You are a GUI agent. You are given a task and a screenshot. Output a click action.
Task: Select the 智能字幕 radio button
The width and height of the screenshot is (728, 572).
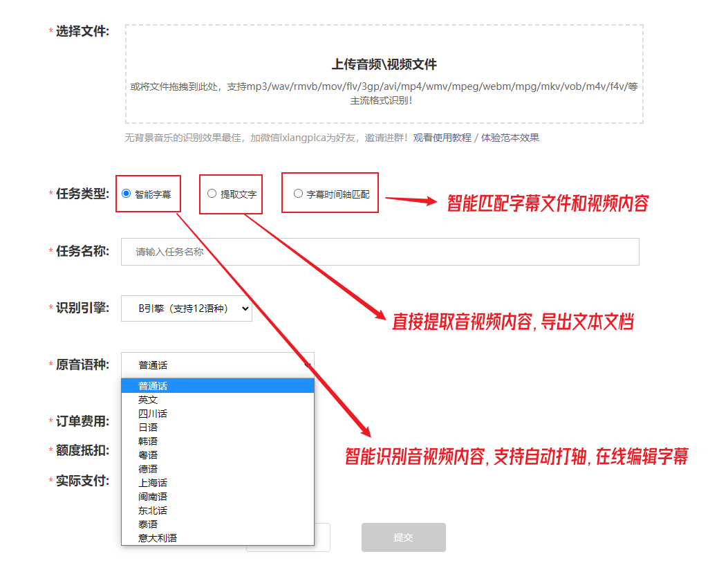click(x=126, y=194)
